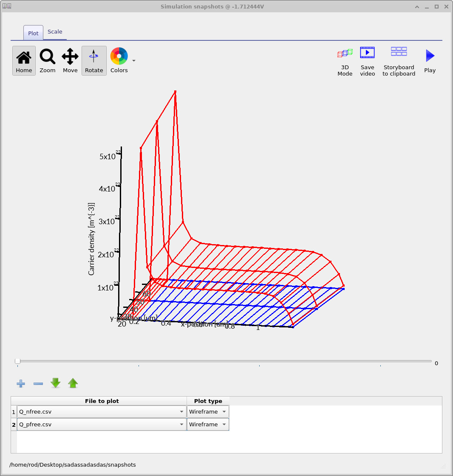Change plot type for Q_pfree.csv
Viewport: 453px width, 476px height.
(x=224, y=424)
